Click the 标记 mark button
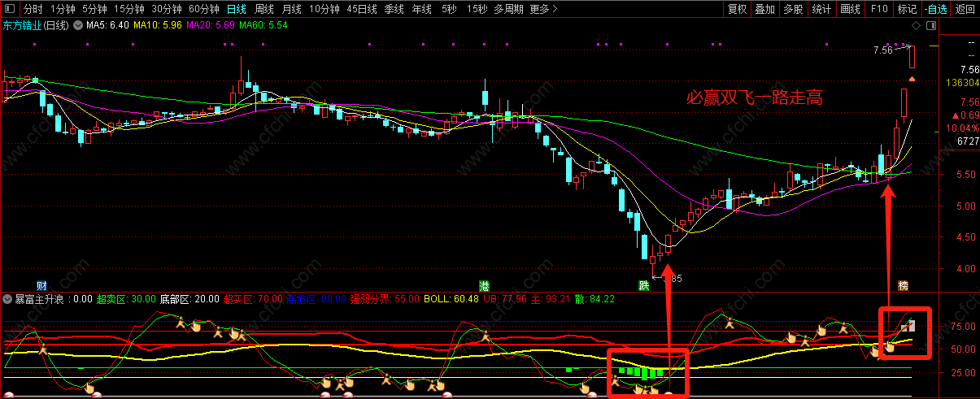Image resolution: width=980 pixels, height=399 pixels. click(906, 10)
